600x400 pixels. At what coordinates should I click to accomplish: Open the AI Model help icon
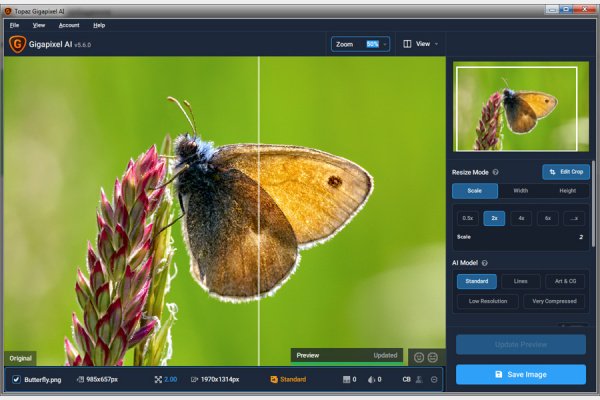pyautogui.click(x=485, y=263)
